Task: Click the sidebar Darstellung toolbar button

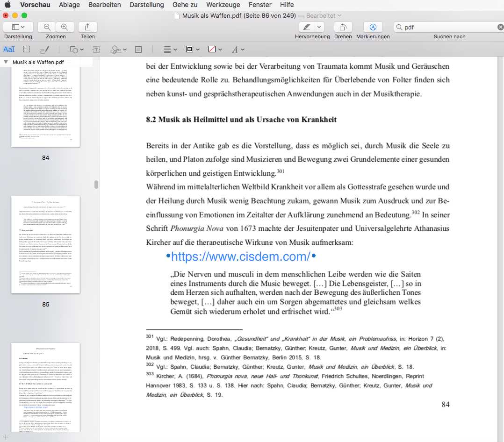Action: tap(18, 27)
